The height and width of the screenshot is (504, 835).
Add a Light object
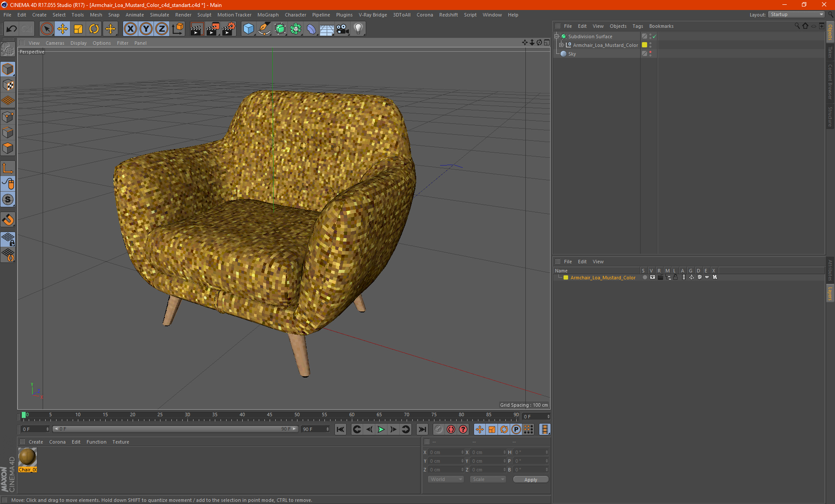click(x=358, y=29)
